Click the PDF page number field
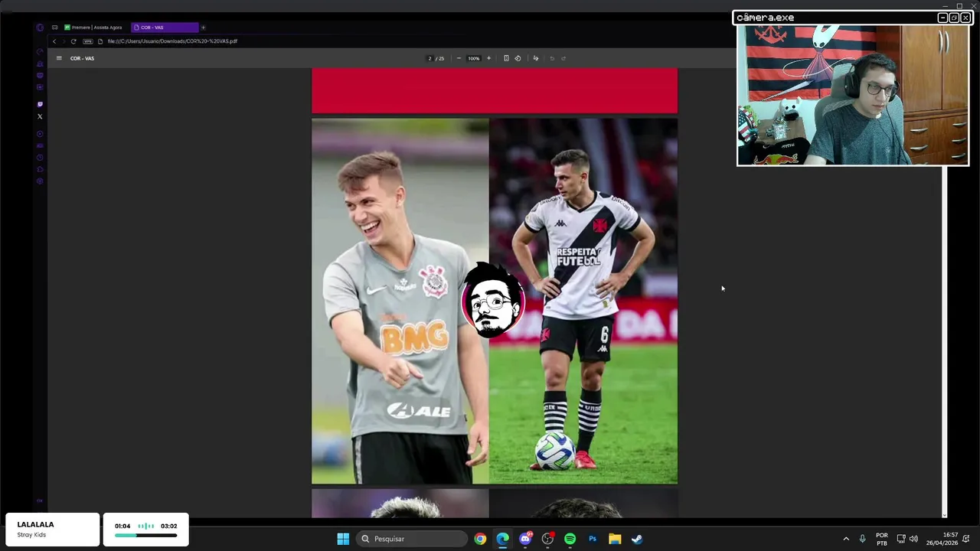The width and height of the screenshot is (980, 551). (x=430, y=58)
